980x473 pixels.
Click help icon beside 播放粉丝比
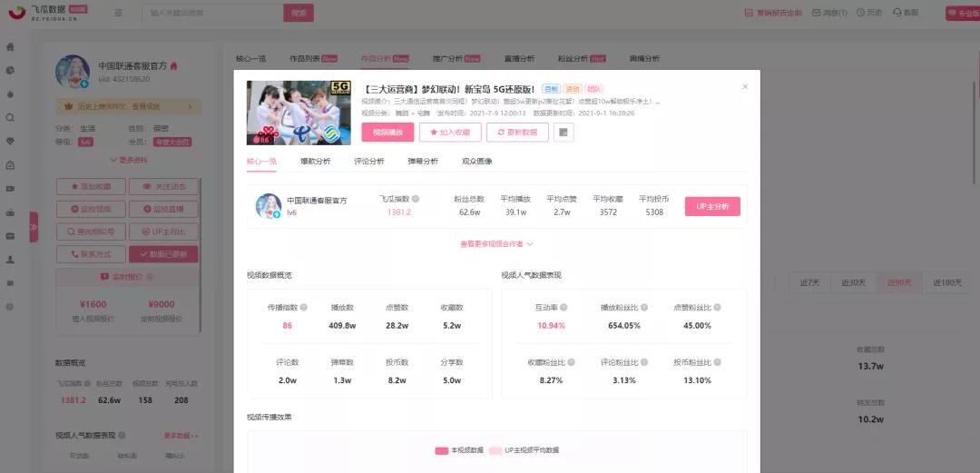(644, 308)
